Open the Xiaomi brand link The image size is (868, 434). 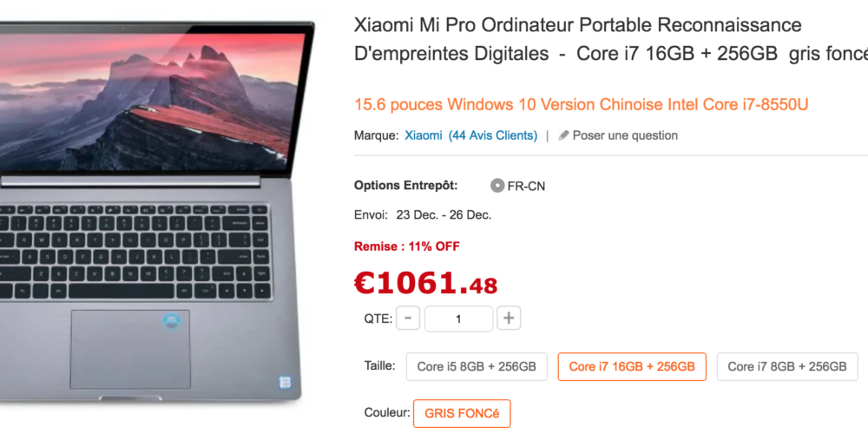pyautogui.click(x=424, y=135)
